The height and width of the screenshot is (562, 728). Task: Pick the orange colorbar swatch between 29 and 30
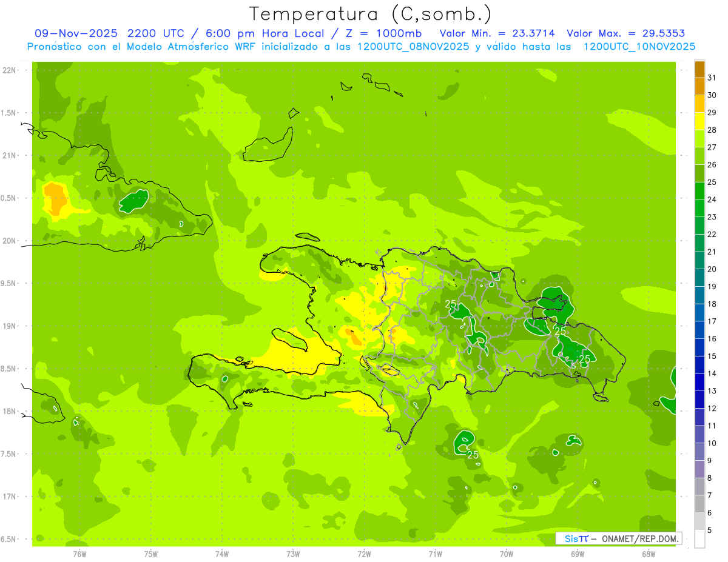point(699,104)
